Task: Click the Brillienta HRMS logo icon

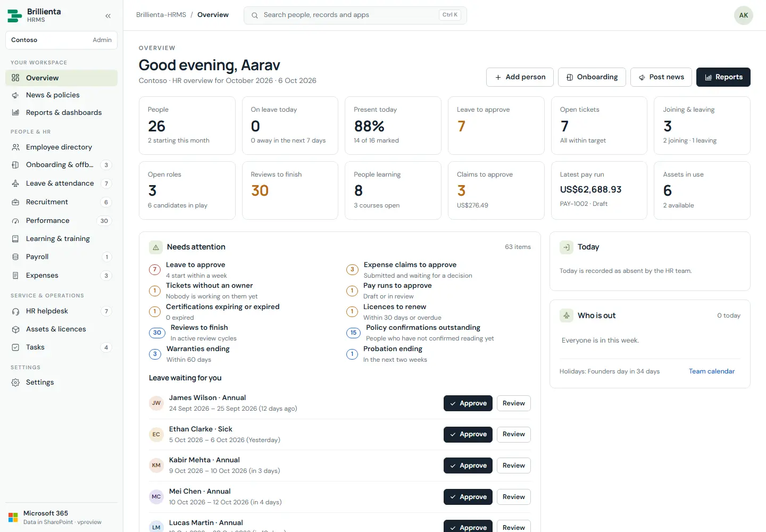Action: (x=14, y=15)
